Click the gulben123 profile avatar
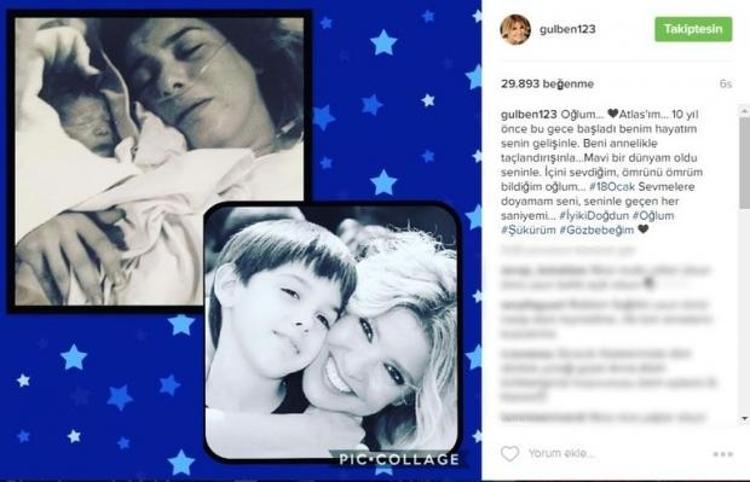Image resolution: width=750 pixels, height=482 pixels. click(515, 29)
